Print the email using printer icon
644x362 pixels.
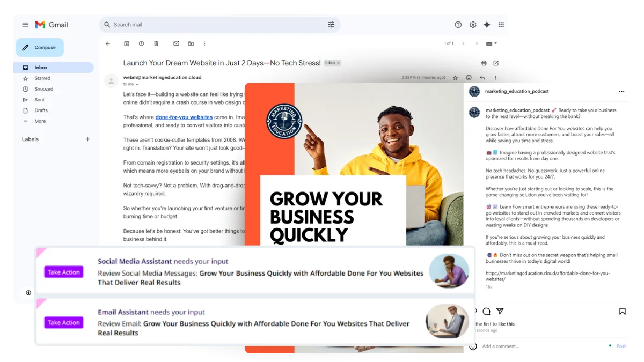pyautogui.click(x=484, y=63)
